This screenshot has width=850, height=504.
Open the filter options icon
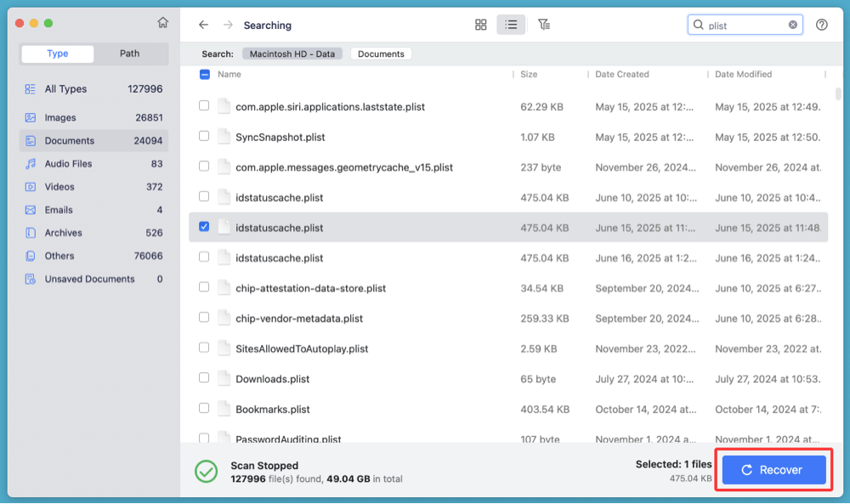[x=544, y=25]
